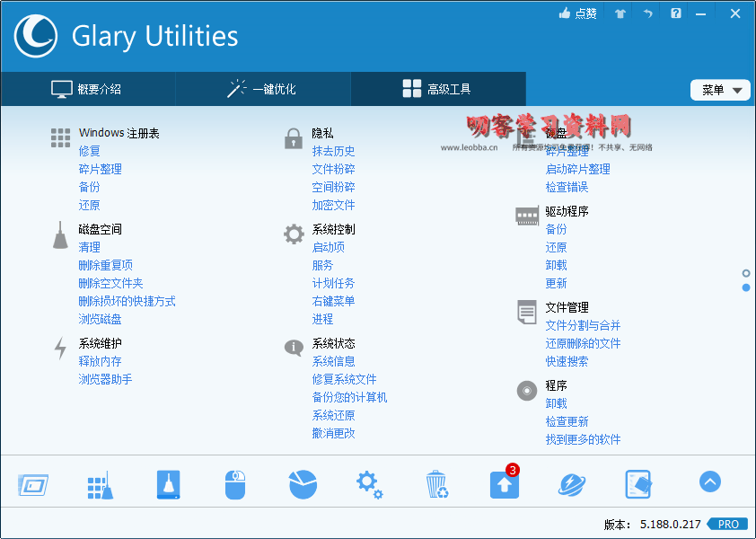The height and width of the screenshot is (539, 756).
Task: Switch to the 一键优化 tab
Action: (x=261, y=89)
